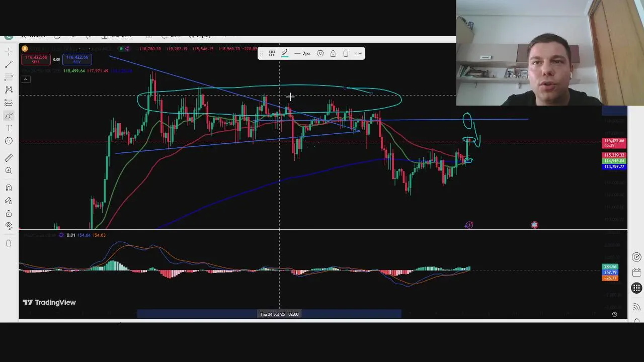
Task: Open the Fibonacci retracement tools
Action: point(9,77)
